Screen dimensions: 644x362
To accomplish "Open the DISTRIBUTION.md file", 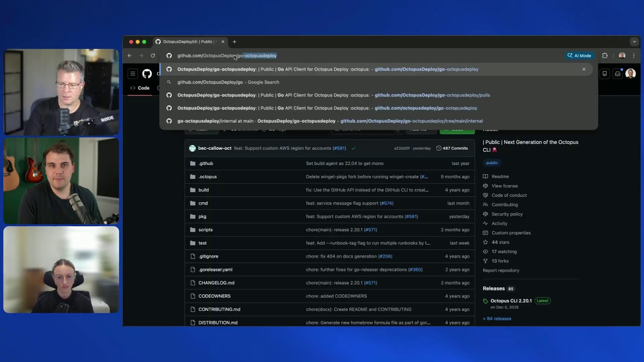I will point(218,323).
